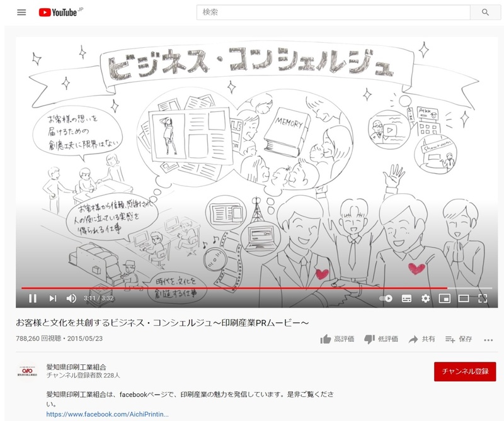The width and height of the screenshot is (504, 421).
Task: Toggle subtitles/closed captions
Action: (x=406, y=298)
